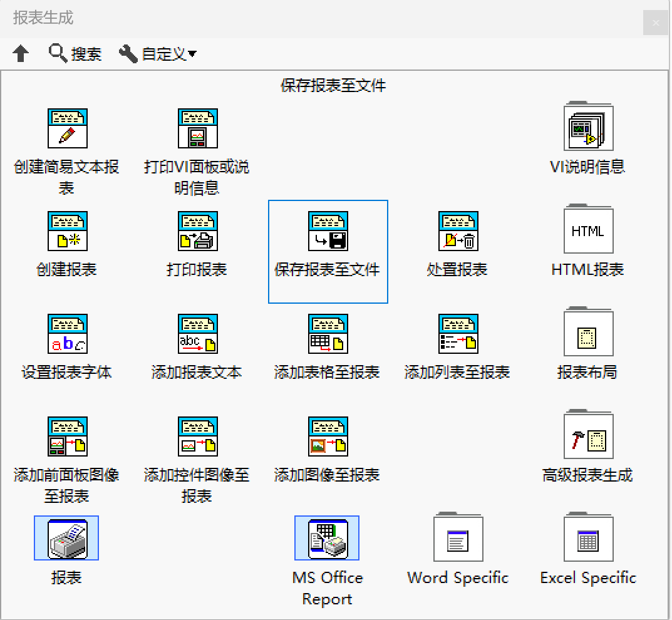Viewport: 672px width, 620px height.
Task: Expand the Excel Specific subpalette
Action: (588, 537)
